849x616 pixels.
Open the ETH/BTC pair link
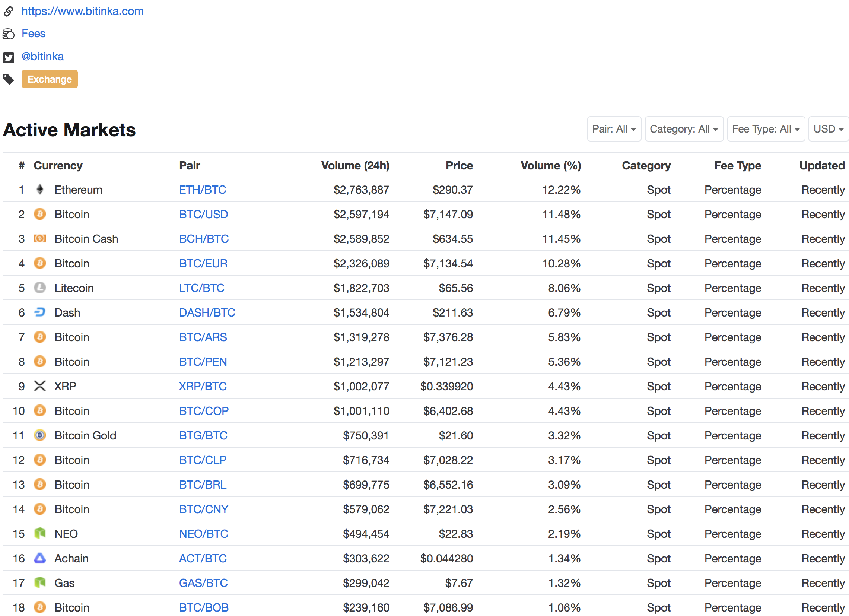203,190
